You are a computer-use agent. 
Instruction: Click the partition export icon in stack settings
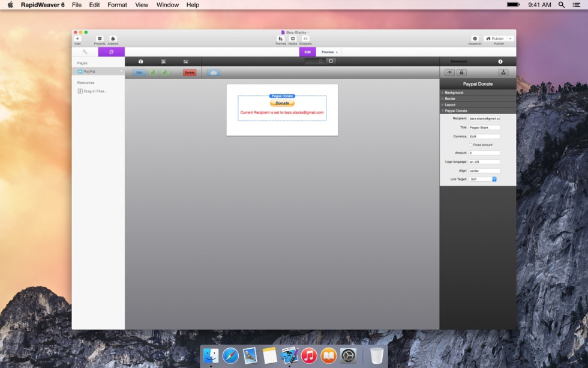click(503, 73)
